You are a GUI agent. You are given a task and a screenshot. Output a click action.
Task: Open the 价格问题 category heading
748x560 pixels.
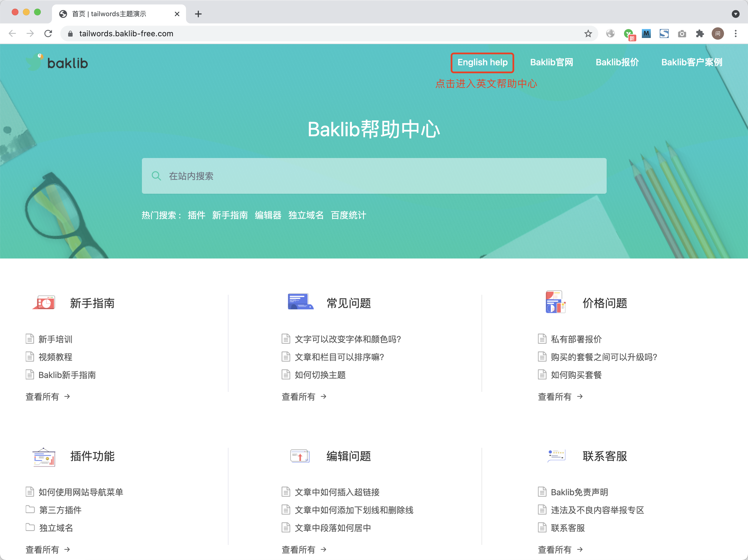tap(605, 303)
